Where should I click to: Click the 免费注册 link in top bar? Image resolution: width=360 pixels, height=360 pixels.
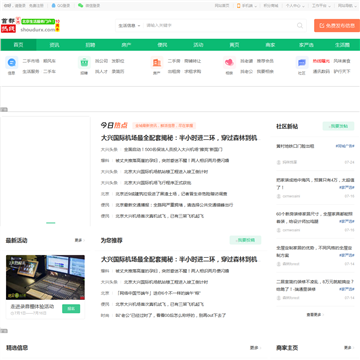click(x=36, y=6)
